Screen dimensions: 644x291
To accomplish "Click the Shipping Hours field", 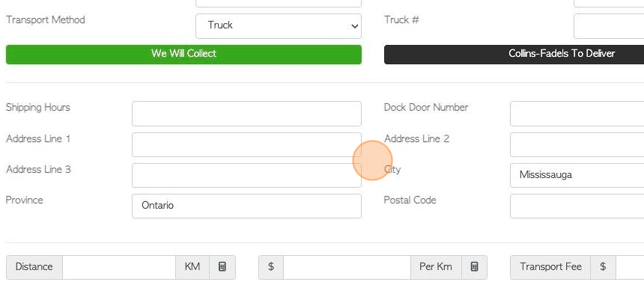I will click(246, 114).
